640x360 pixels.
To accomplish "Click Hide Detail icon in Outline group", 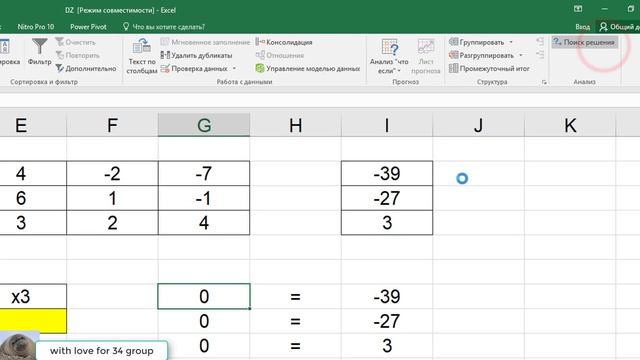I will click(x=540, y=55).
